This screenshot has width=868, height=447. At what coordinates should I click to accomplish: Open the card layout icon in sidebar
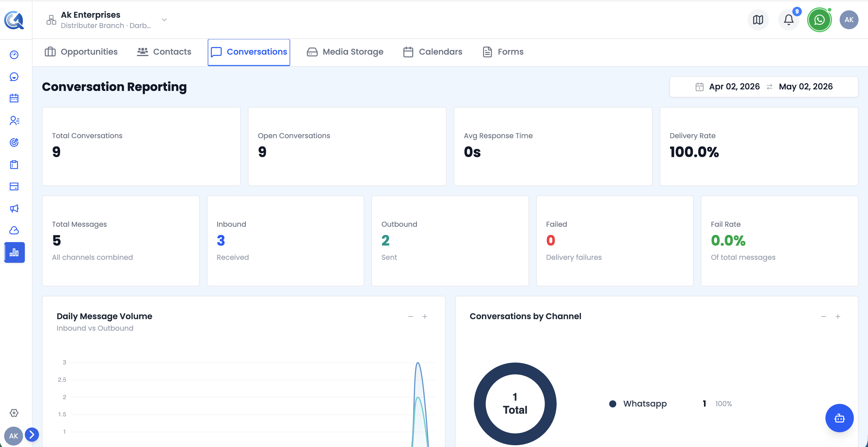click(x=14, y=186)
